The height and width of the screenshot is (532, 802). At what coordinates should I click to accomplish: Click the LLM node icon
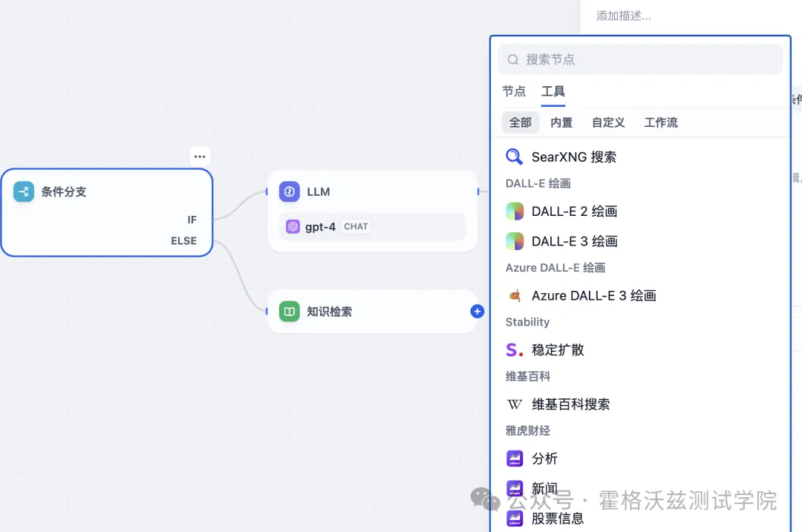[x=289, y=191]
